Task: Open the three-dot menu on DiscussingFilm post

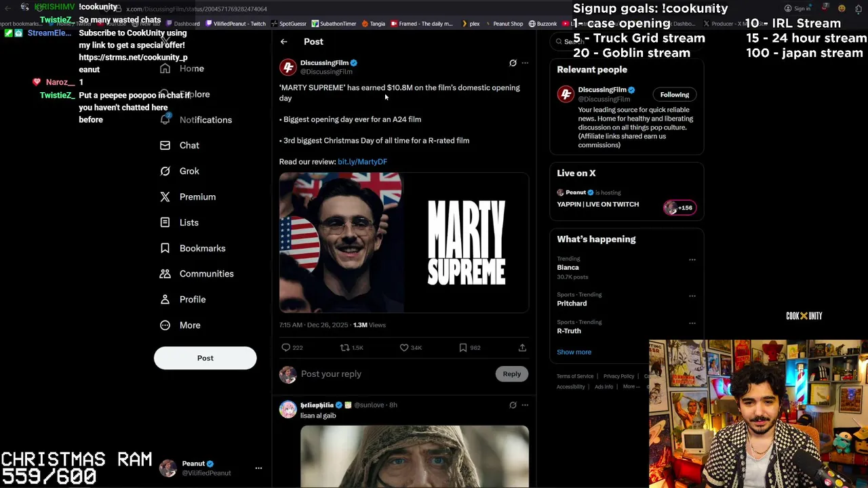Action: click(525, 63)
